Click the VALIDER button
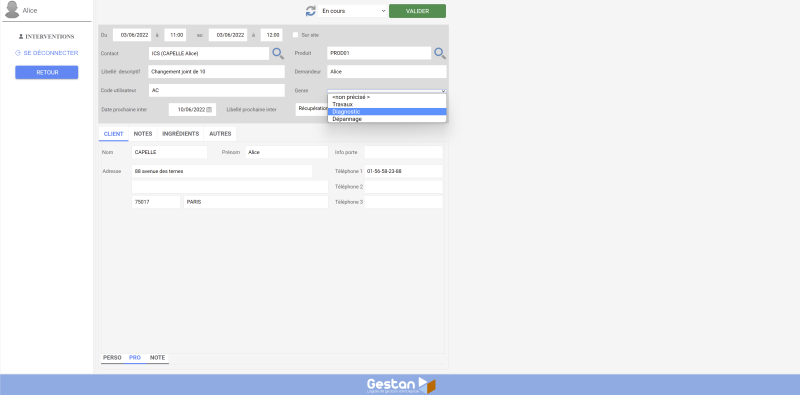The image size is (800, 395). pos(417,11)
